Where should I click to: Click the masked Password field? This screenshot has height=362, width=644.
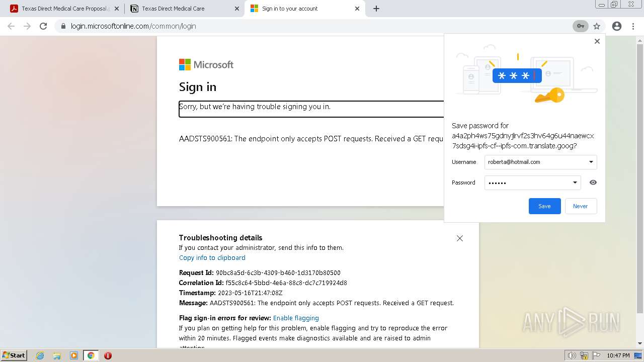532,183
